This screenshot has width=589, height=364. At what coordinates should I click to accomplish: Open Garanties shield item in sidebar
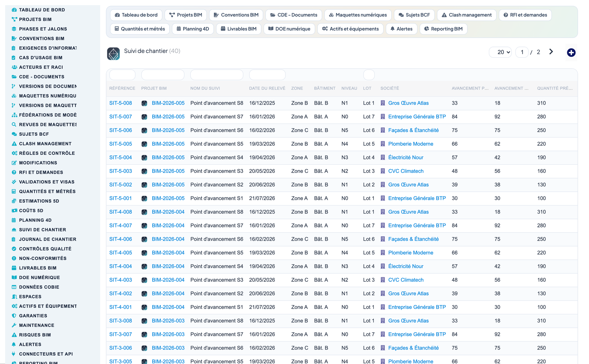(33, 316)
